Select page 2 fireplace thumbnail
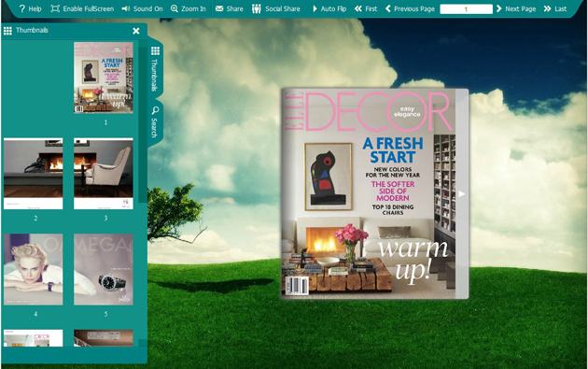This screenshot has width=588, height=369. pyautogui.click(x=34, y=174)
